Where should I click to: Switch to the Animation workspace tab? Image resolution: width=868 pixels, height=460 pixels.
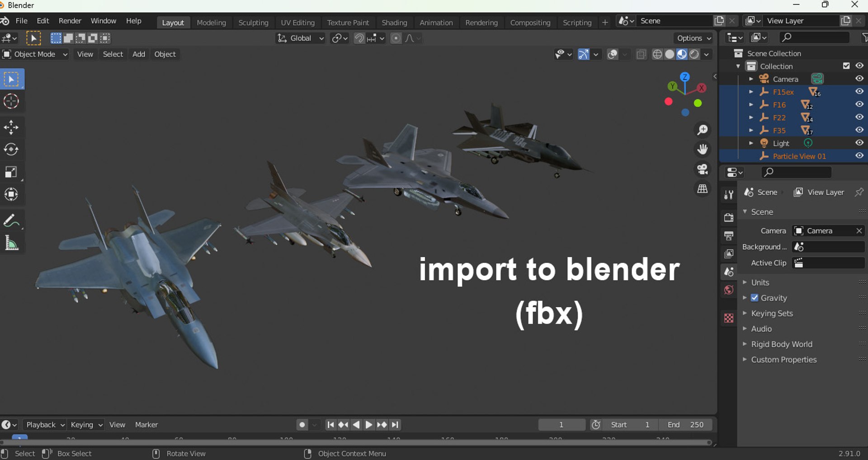[436, 23]
